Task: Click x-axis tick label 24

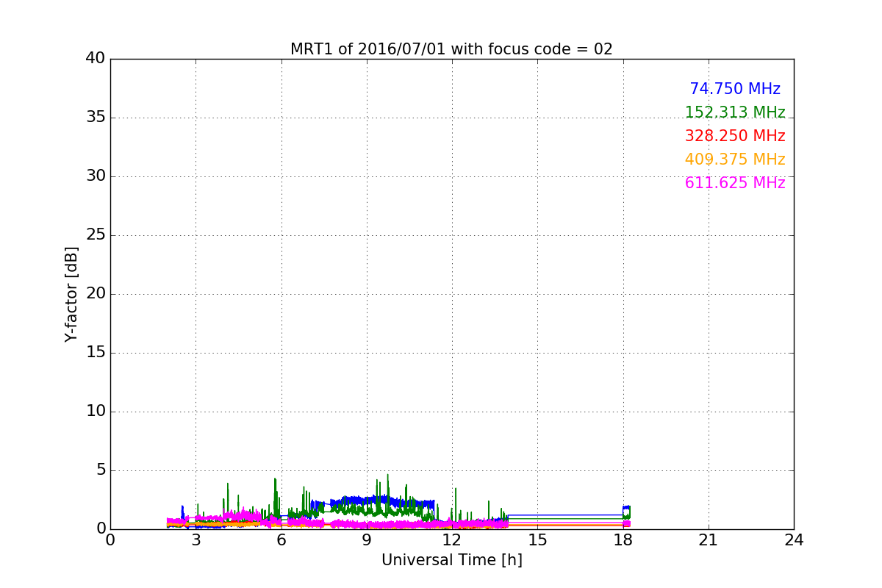Action: coord(794,540)
